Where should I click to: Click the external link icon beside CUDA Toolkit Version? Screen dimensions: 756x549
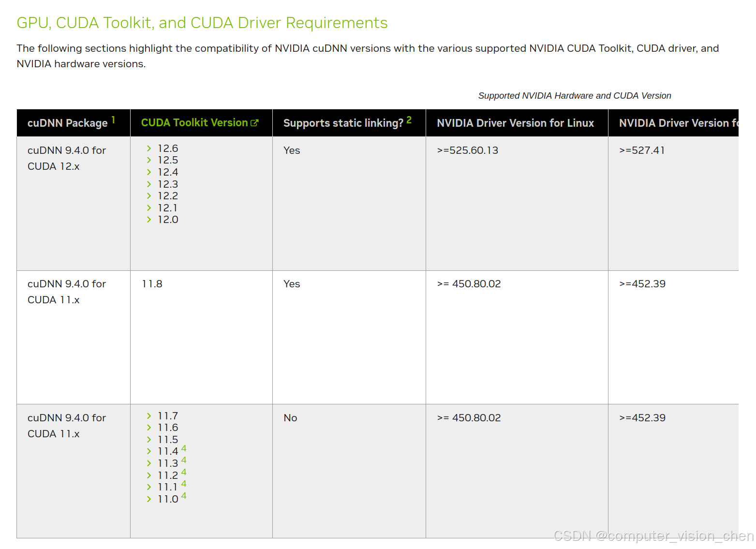(x=254, y=123)
